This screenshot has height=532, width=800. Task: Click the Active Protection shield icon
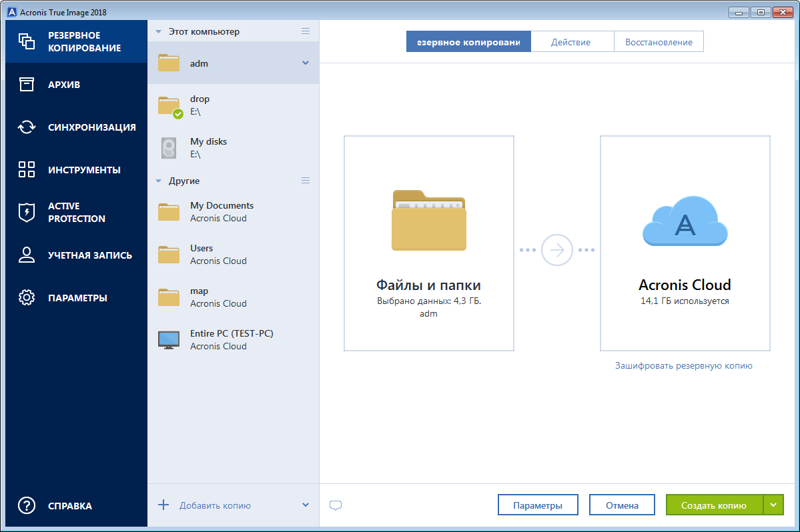[27, 213]
